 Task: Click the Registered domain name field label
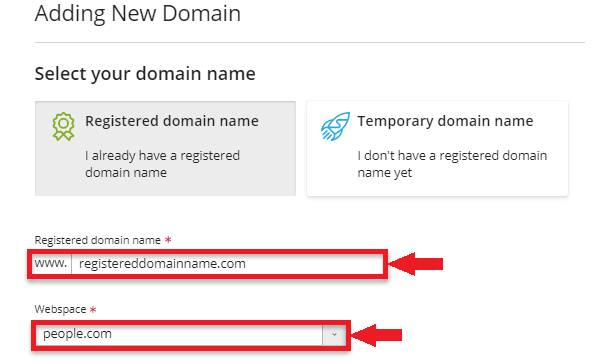coord(98,240)
